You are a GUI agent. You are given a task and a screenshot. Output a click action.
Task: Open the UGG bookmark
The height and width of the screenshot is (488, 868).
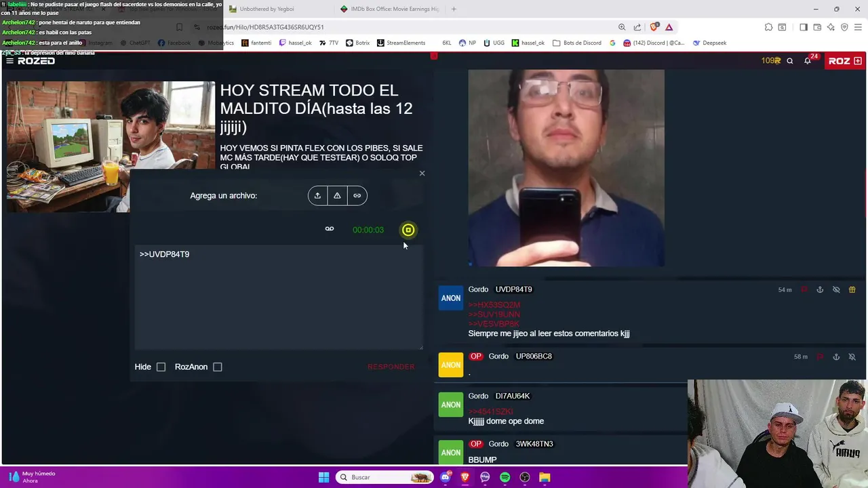click(x=494, y=43)
